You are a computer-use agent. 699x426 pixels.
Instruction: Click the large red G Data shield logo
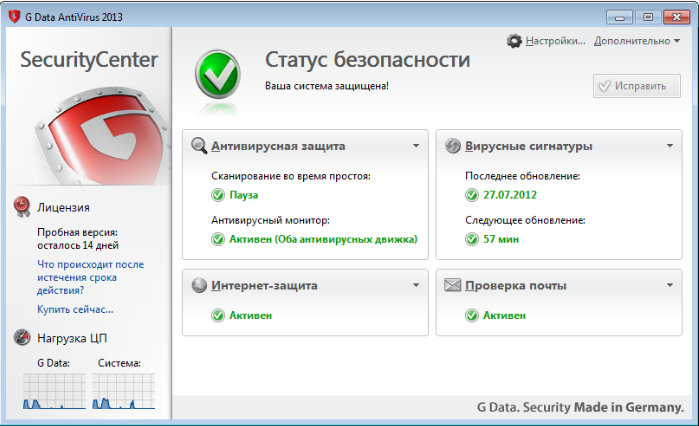pos(103,137)
